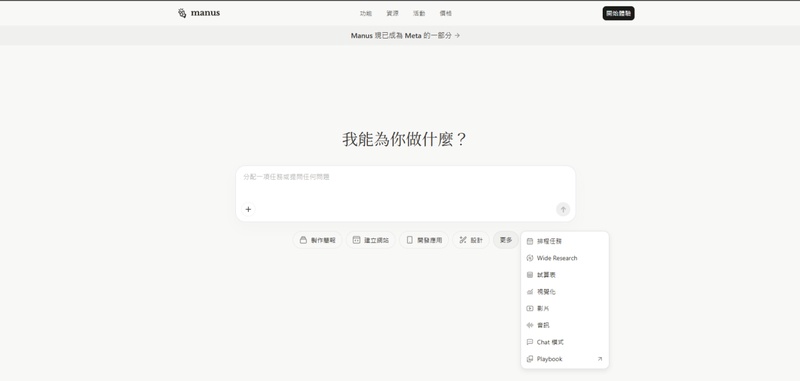Select the 建立網站 suggestion chip
This screenshot has height=381, width=800.
[370, 240]
